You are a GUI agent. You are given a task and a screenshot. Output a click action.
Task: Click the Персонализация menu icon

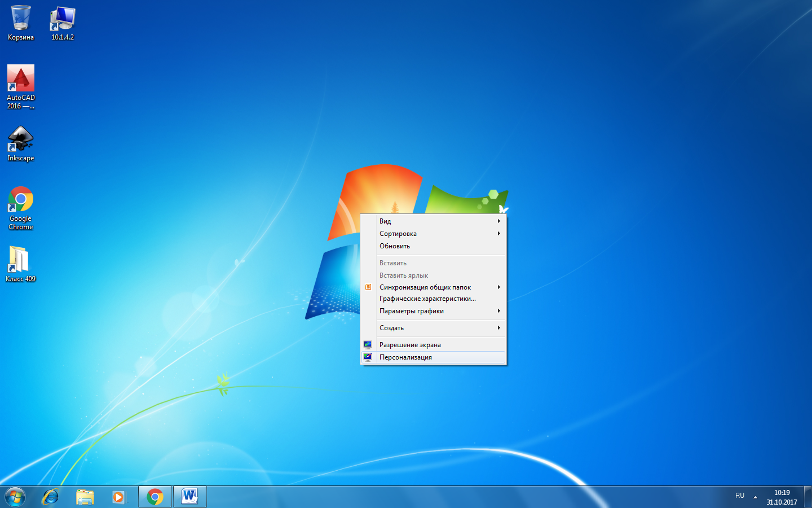[x=368, y=357]
